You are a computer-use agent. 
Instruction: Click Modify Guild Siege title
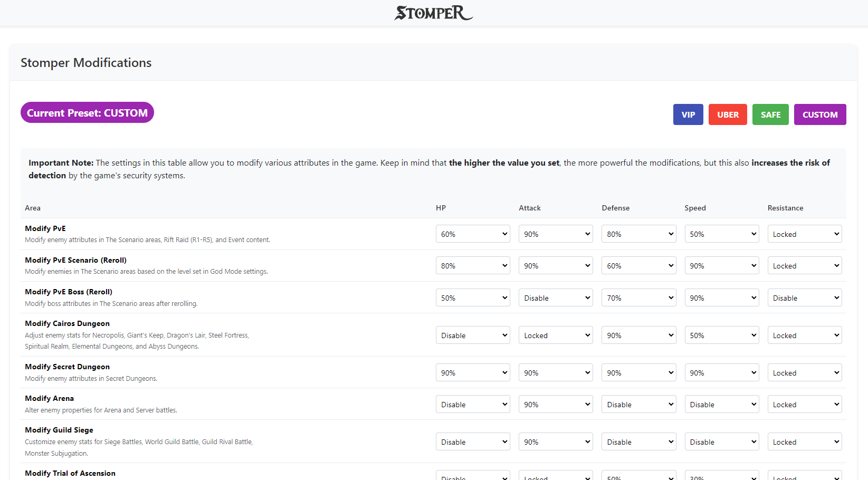[x=59, y=430]
